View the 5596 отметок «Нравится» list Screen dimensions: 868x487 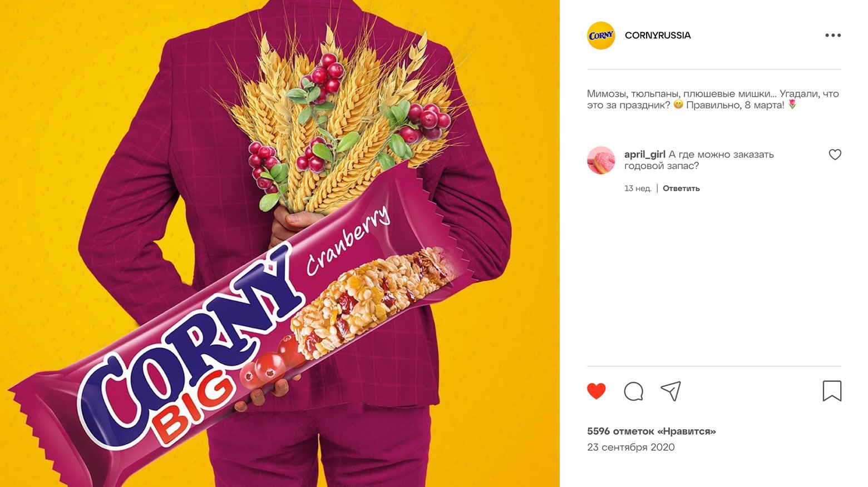pos(651,431)
